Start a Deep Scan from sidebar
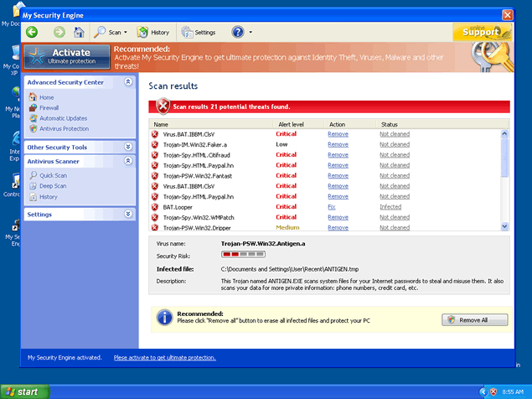 click(x=53, y=186)
